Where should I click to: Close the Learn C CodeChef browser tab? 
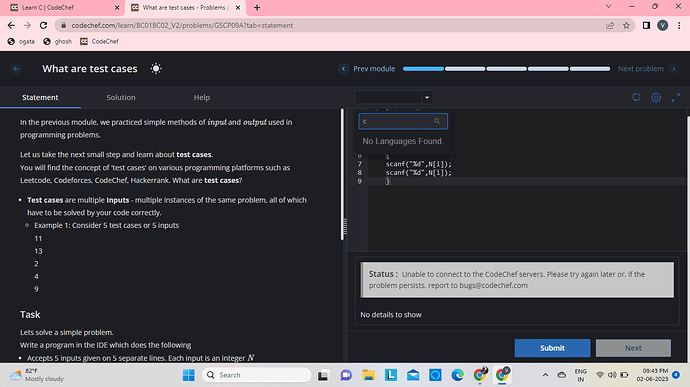click(x=117, y=7)
